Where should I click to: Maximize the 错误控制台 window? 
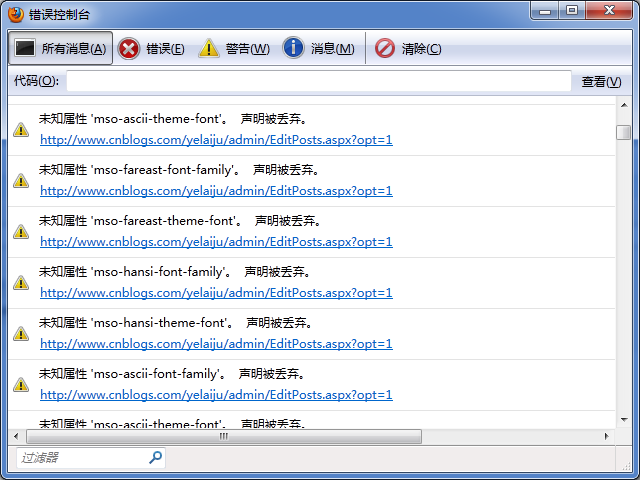[572, 11]
